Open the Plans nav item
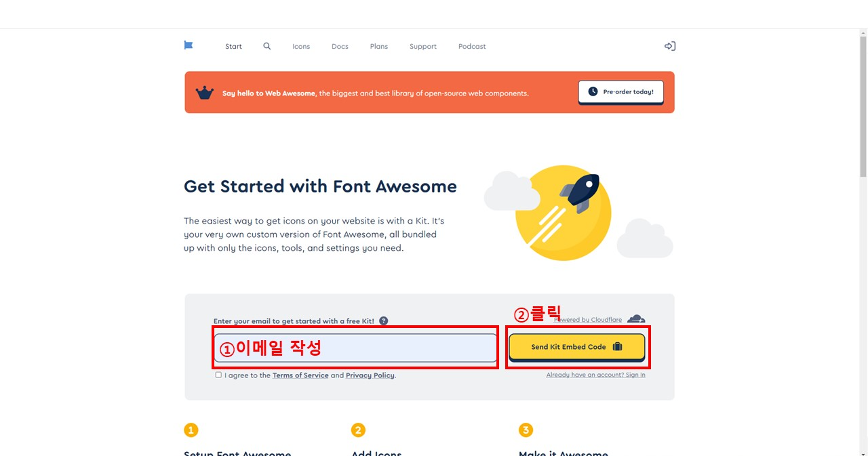The image size is (868, 456). [x=379, y=47]
